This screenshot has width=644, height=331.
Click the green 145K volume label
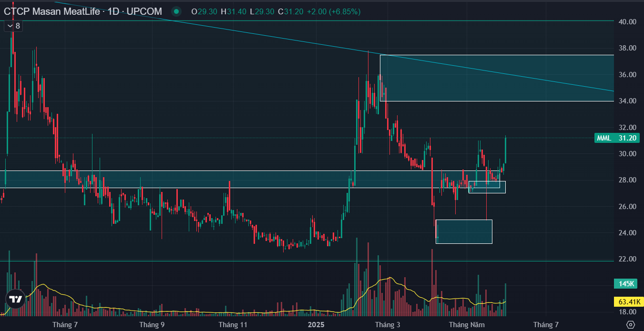[x=626, y=284]
